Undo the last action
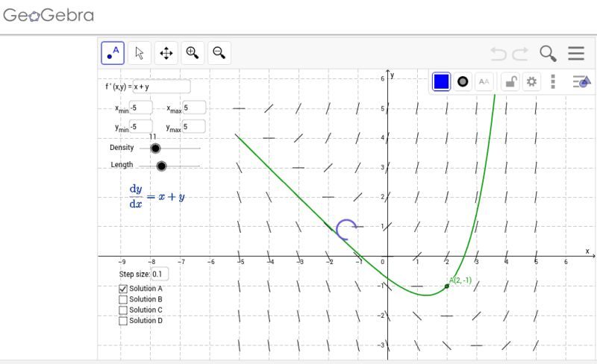Screen dimensions: 597x364 pyautogui.click(x=498, y=54)
